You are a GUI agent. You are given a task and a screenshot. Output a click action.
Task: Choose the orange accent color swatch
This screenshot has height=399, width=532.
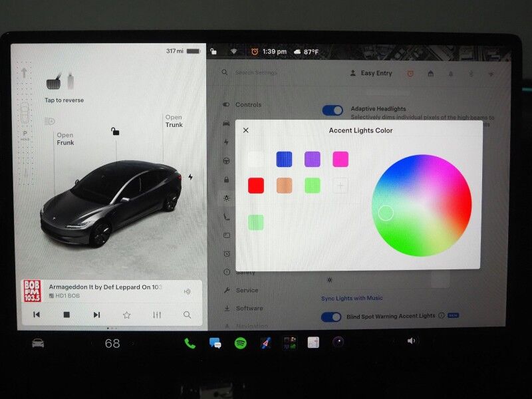(x=285, y=186)
